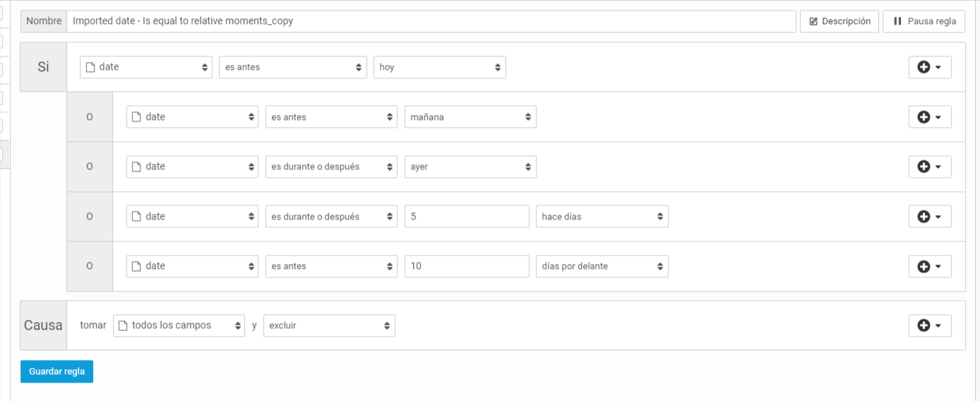The height and width of the screenshot is (401, 980).
Task: Save the rule with Guardar regla
Action: click(x=56, y=371)
